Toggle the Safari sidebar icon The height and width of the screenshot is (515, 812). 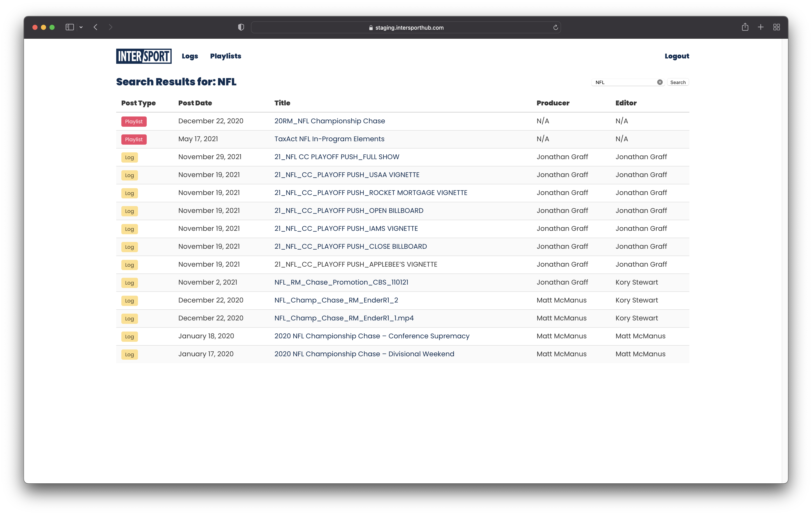[x=70, y=27]
